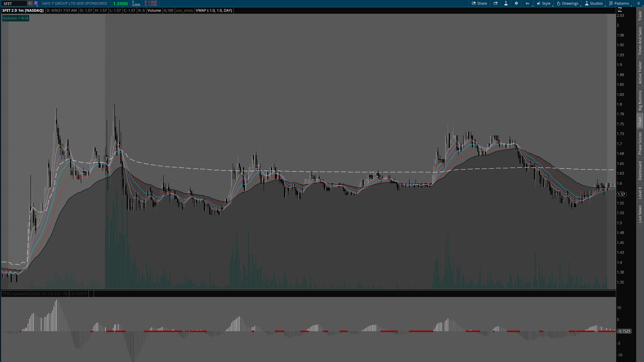Click the list menu icon at top right
Viewport: 644px width, 362px height.
(638, 3)
